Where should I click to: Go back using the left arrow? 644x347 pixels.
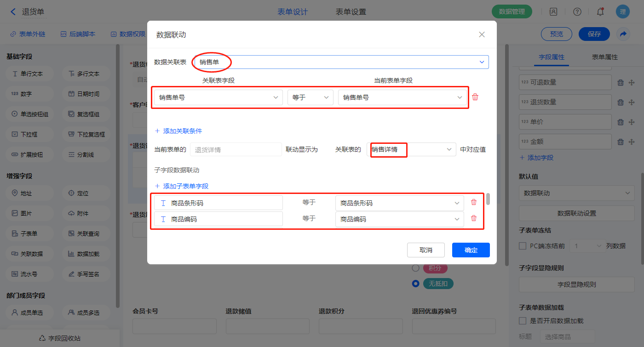[13, 12]
